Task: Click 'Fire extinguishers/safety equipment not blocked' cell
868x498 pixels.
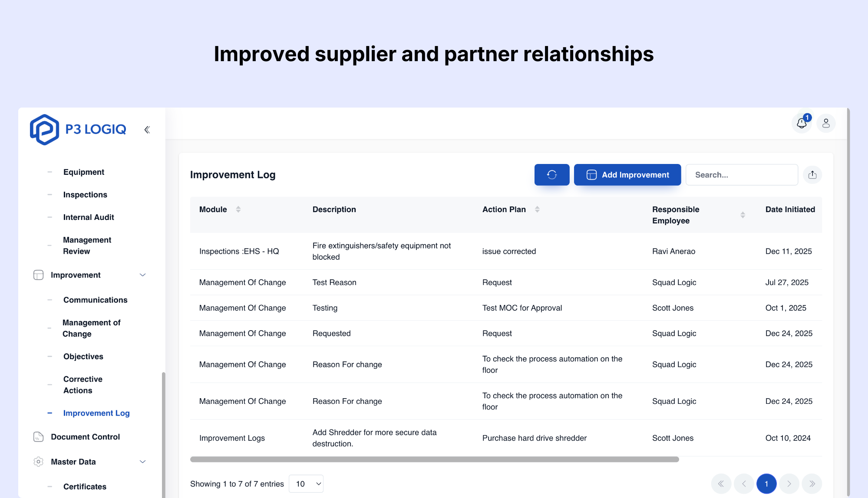Action: 382,252
